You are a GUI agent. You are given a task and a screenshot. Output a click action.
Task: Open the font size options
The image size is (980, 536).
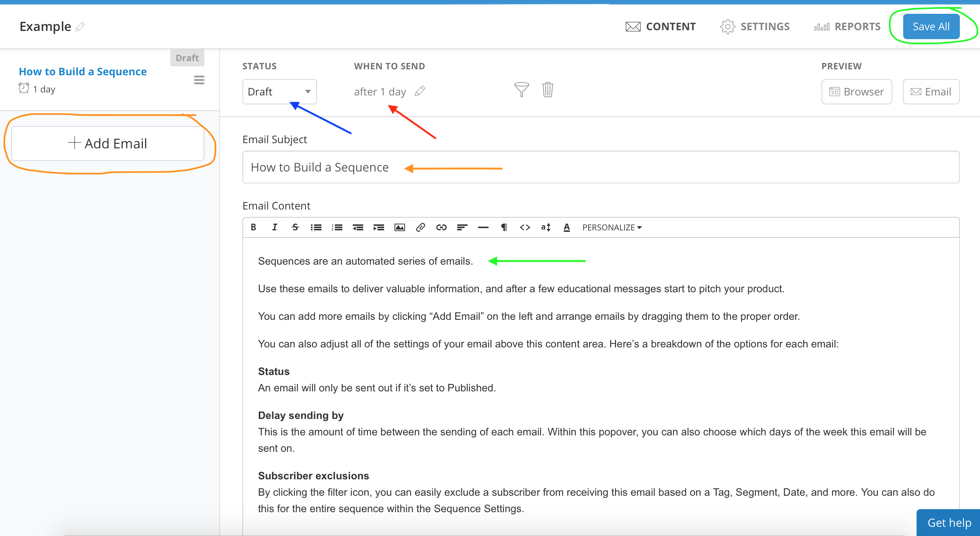pos(546,227)
